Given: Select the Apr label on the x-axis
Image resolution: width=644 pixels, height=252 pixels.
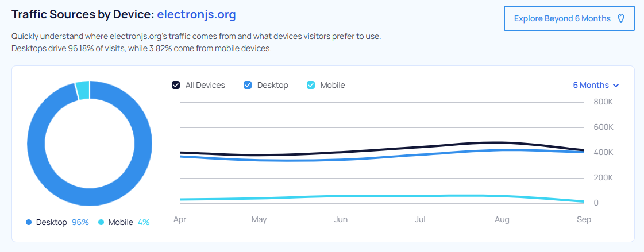Looking at the screenshot, I should [x=180, y=219].
